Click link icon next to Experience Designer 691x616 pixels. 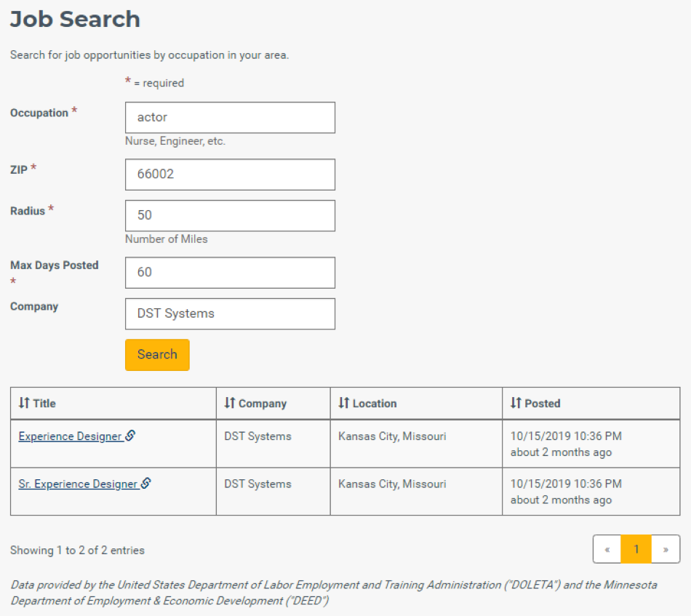coord(130,436)
